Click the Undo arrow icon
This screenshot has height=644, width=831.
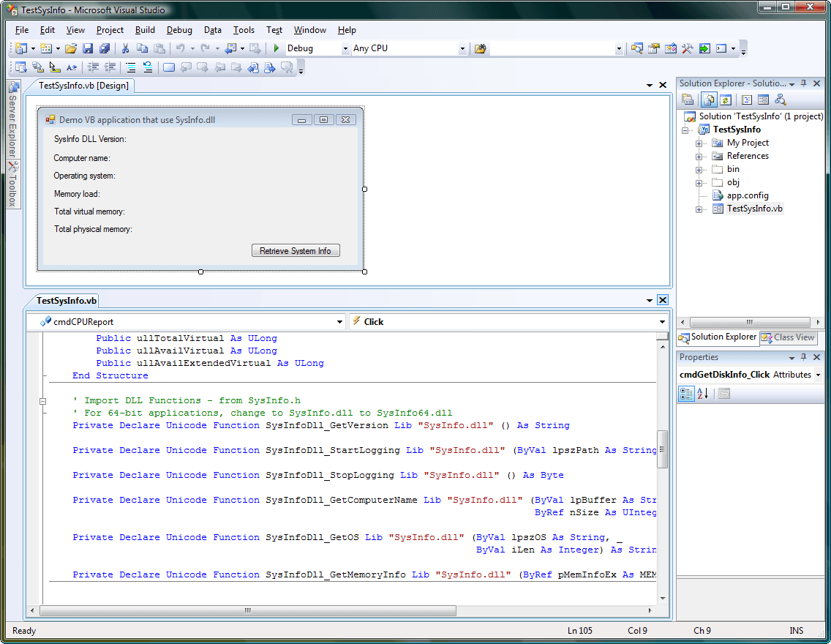click(x=180, y=48)
